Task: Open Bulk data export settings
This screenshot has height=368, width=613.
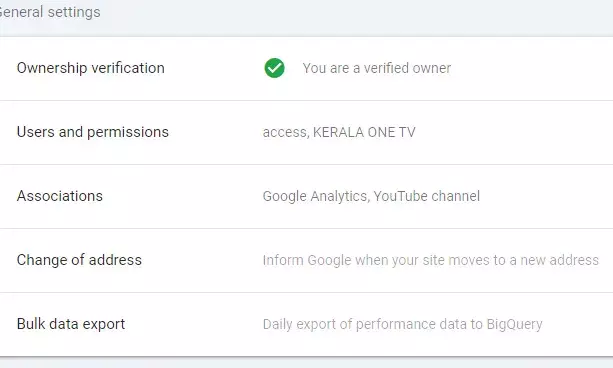Action: point(306,325)
